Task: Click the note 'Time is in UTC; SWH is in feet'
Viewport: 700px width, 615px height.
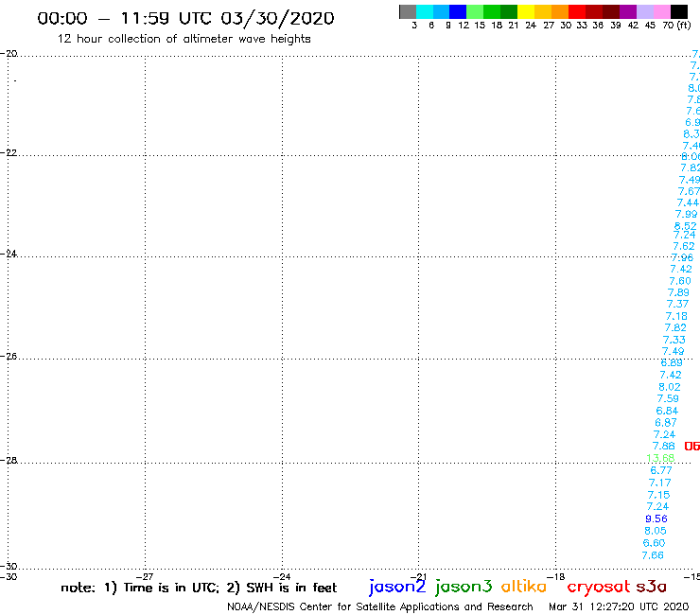Action: point(199,588)
